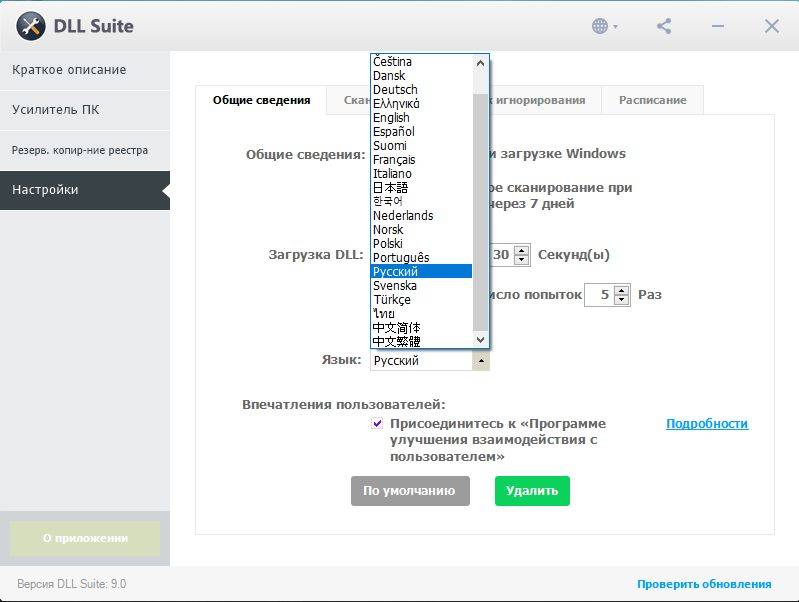799x602 pixels.
Task: Choose Suomi in language list
Action: coord(421,146)
